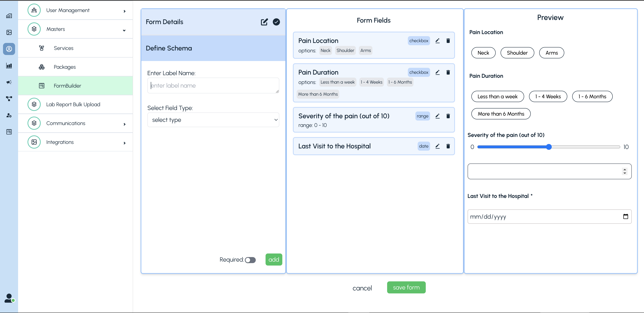Click the More than 6 Months tag in Form Fields
This screenshot has width=644, height=313.
pos(318,94)
